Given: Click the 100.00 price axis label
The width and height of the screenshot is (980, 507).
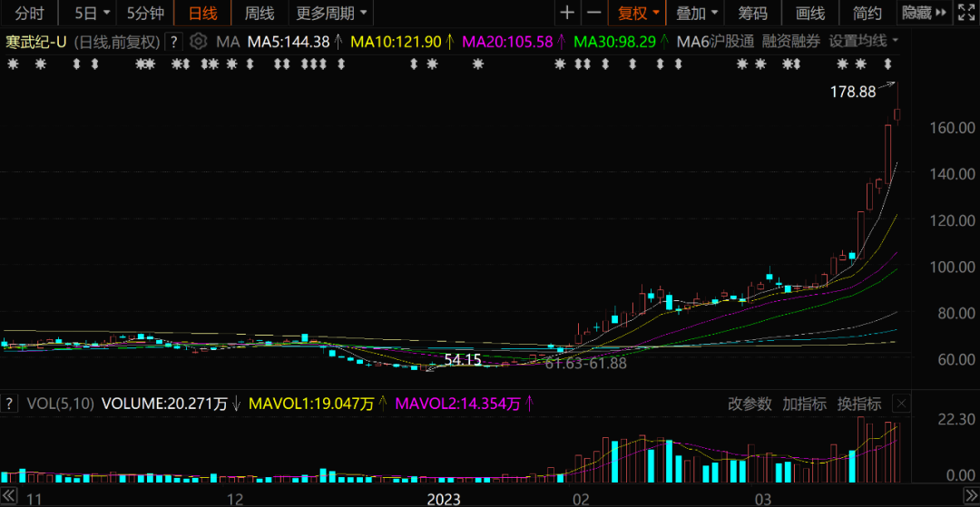Looking at the screenshot, I should point(953,267).
